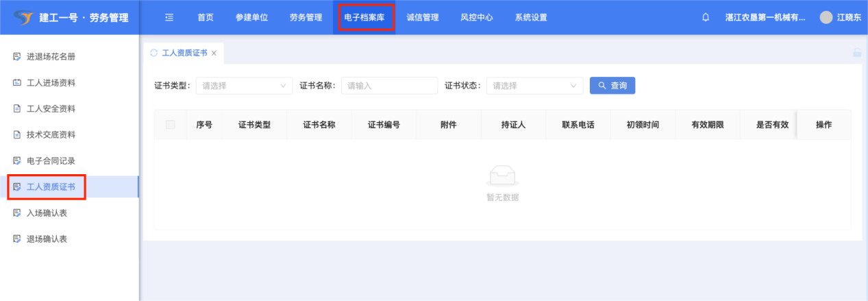Expand the 证书类型 dropdown

[x=245, y=86]
